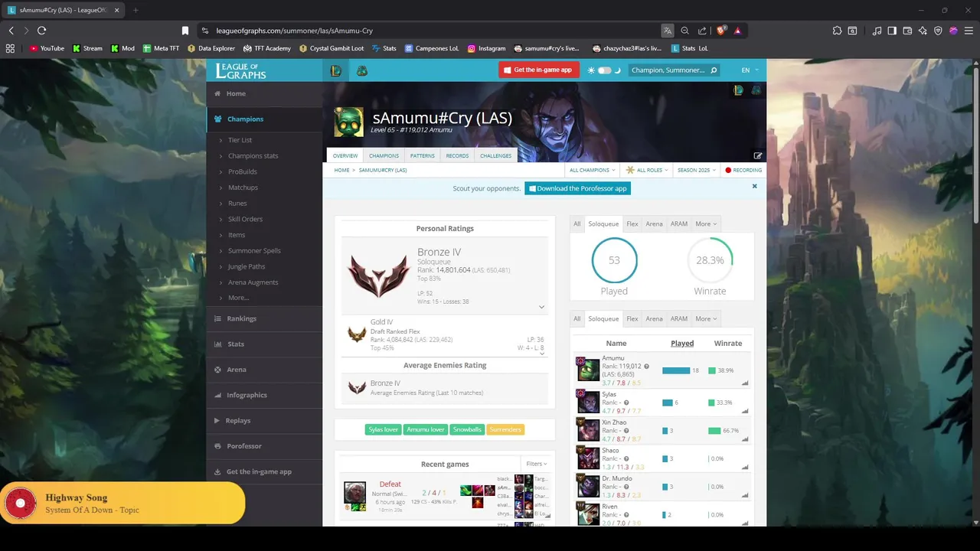Focus the Champion, Summoner search field
This screenshot has width=980, height=551.
pyautogui.click(x=668, y=70)
